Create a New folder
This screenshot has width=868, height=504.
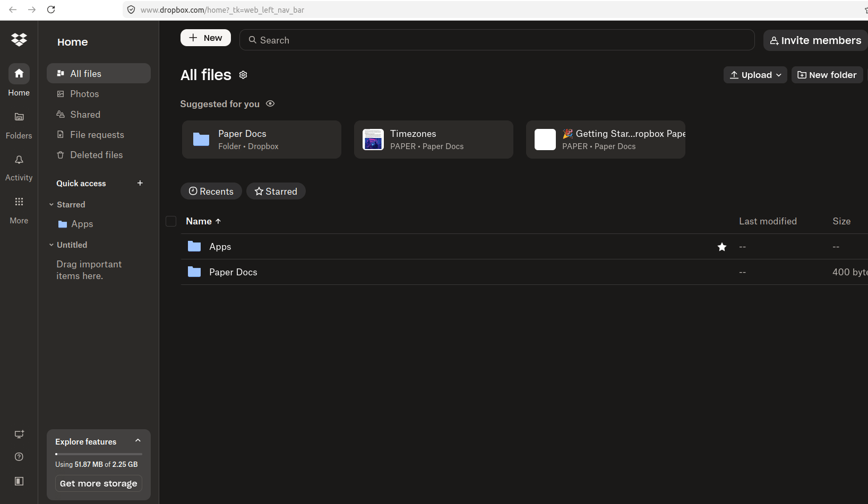tap(827, 75)
